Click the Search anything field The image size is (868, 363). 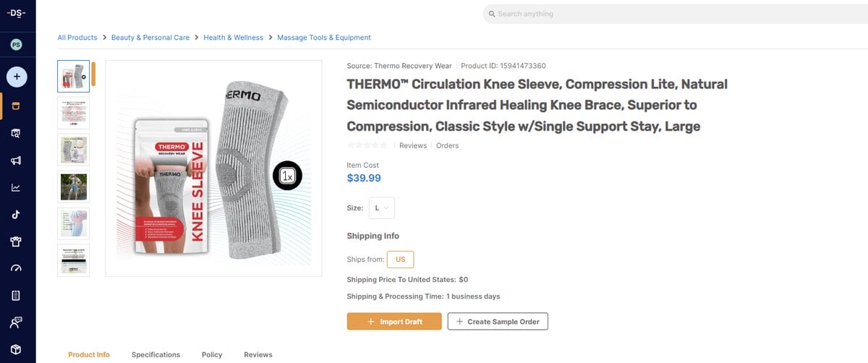click(673, 14)
